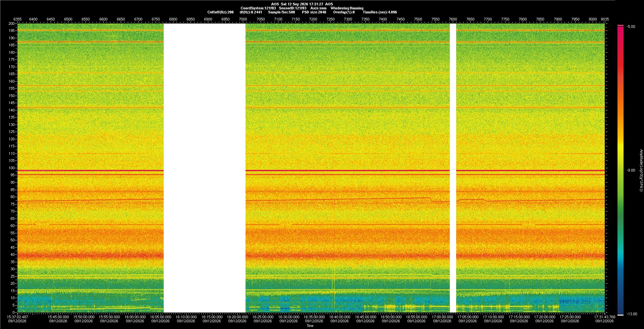Image resolution: width=644 pixels, height=329 pixels.
Task: Select the -9.00 midpoint color scale label
Action: (x=631, y=170)
